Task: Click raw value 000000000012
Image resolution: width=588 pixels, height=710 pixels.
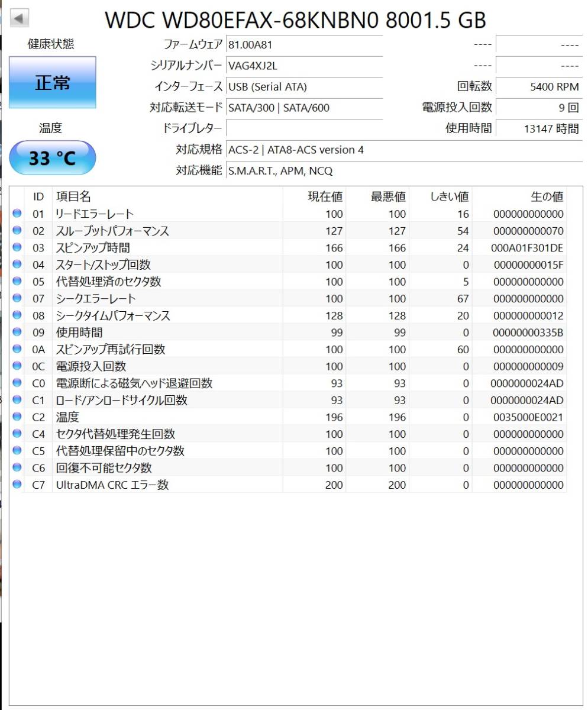Action: pos(528,316)
